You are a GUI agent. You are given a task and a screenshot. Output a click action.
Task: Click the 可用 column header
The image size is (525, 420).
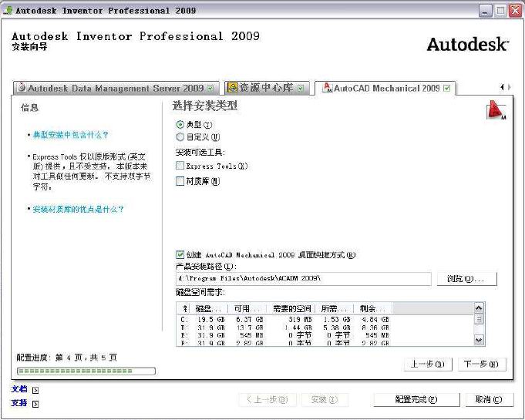pos(247,308)
